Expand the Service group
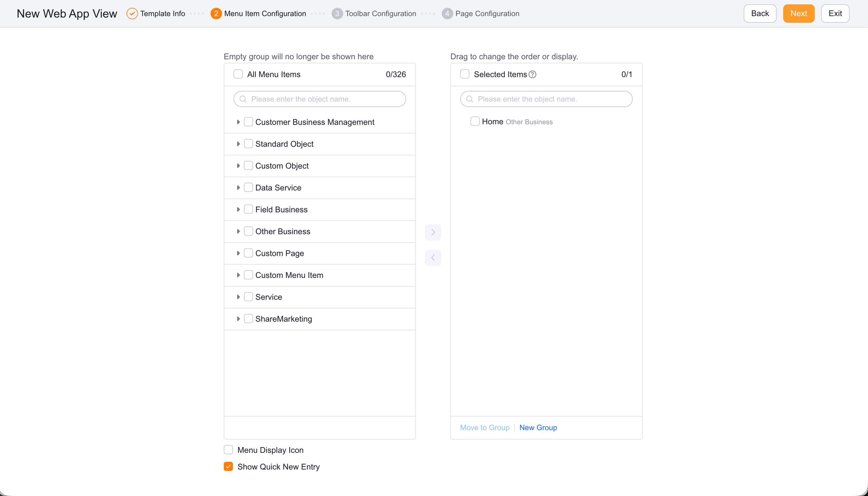The width and height of the screenshot is (868, 496). [238, 297]
